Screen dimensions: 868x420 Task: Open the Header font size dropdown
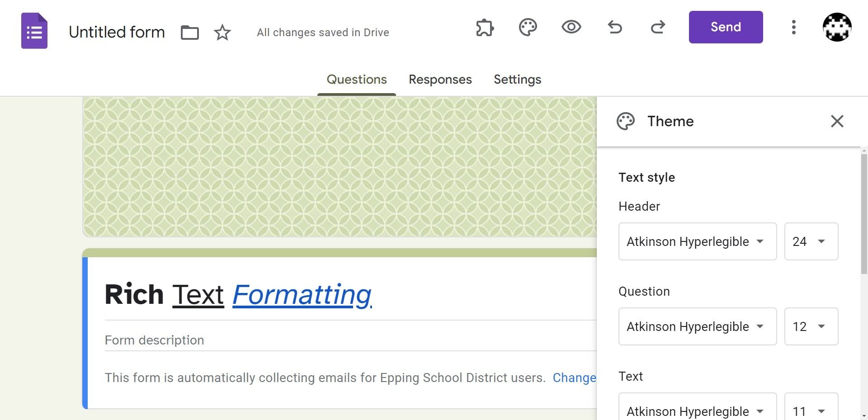tap(811, 241)
